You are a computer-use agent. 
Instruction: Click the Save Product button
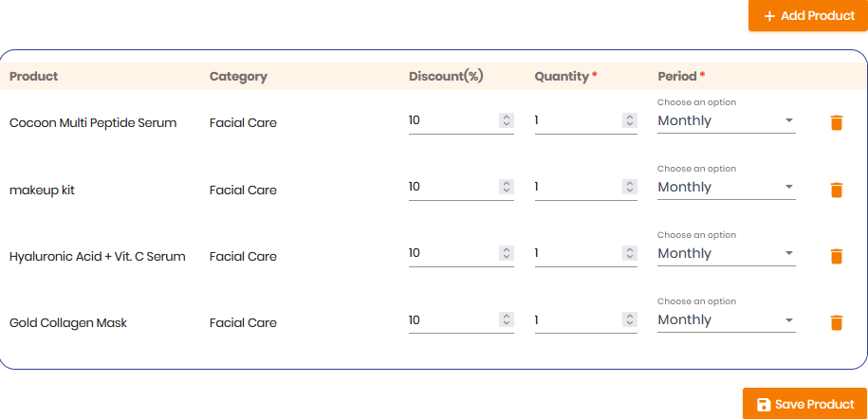pyautogui.click(x=804, y=404)
